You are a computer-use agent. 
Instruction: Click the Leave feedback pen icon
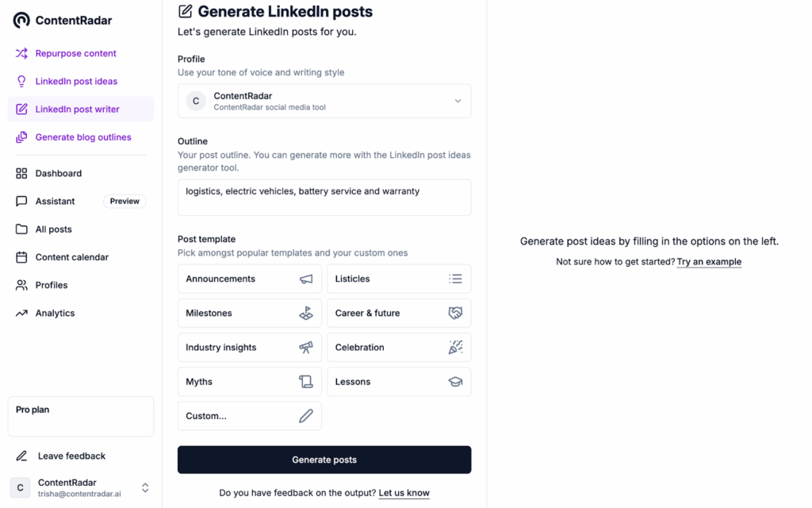click(x=21, y=456)
